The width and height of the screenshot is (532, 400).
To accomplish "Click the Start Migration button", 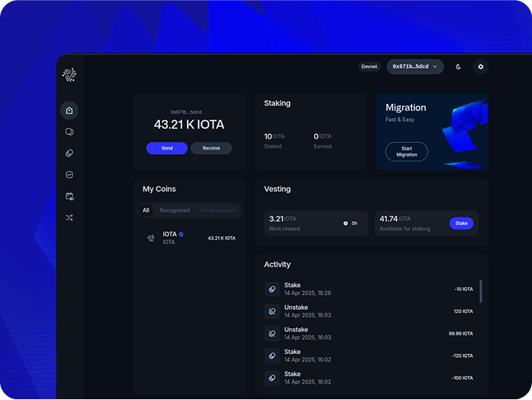I will pyautogui.click(x=407, y=151).
